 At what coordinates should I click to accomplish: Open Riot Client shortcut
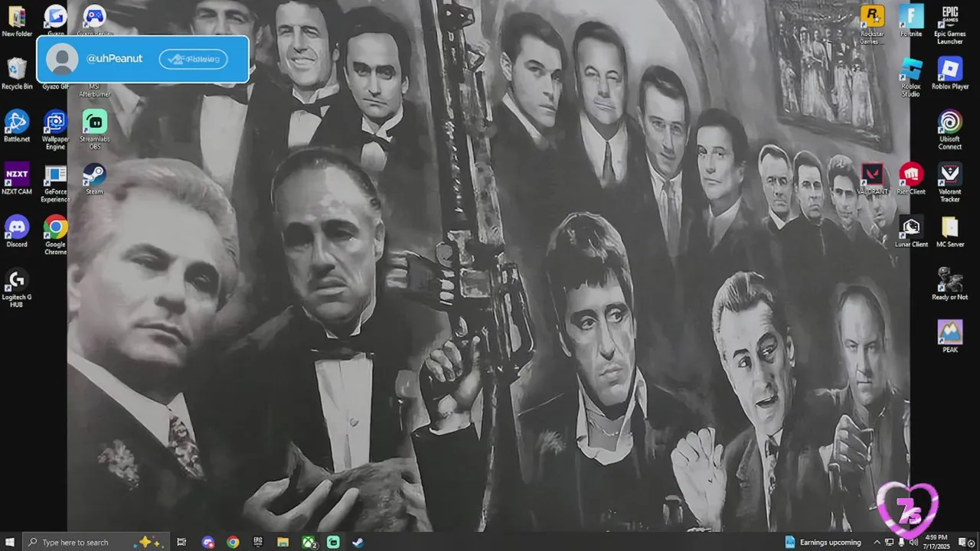click(911, 179)
